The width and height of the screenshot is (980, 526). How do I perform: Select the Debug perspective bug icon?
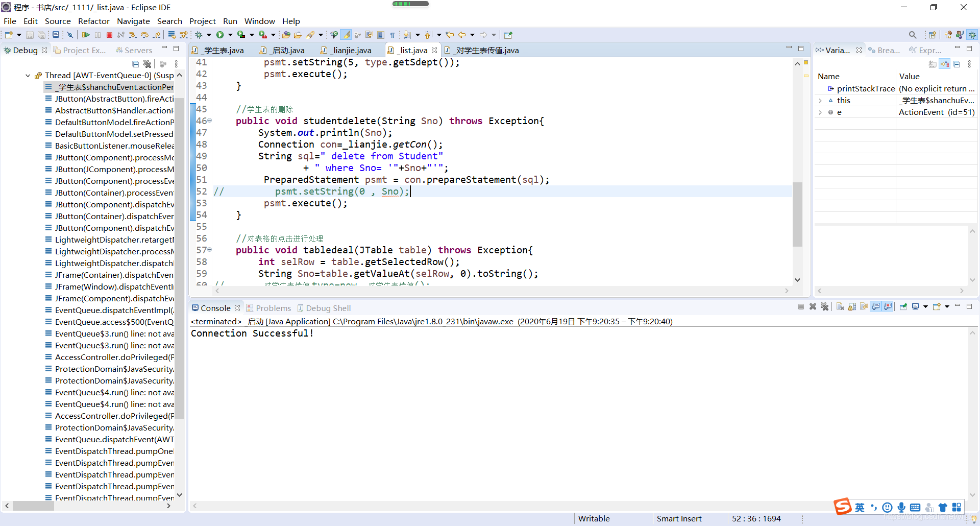coord(972,35)
